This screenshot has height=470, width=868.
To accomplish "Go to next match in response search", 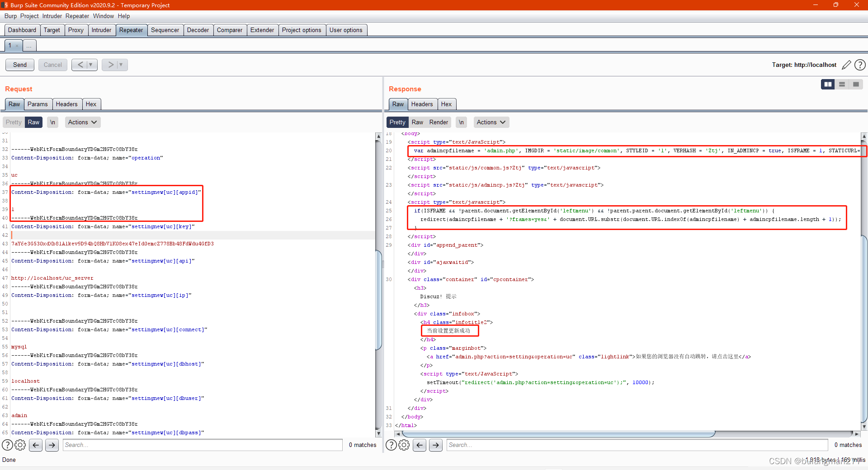I will [x=436, y=445].
